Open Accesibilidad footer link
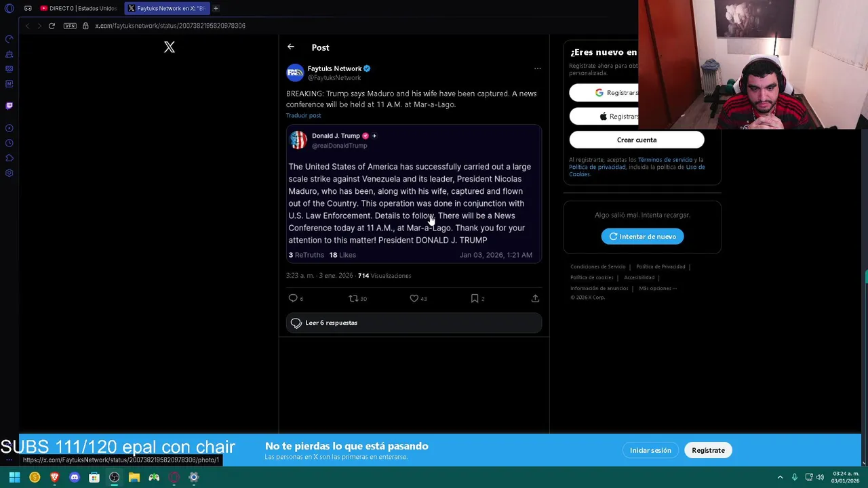 639,277
